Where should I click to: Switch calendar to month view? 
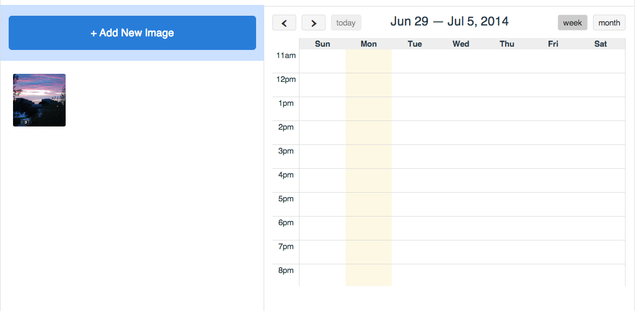coord(609,23)
